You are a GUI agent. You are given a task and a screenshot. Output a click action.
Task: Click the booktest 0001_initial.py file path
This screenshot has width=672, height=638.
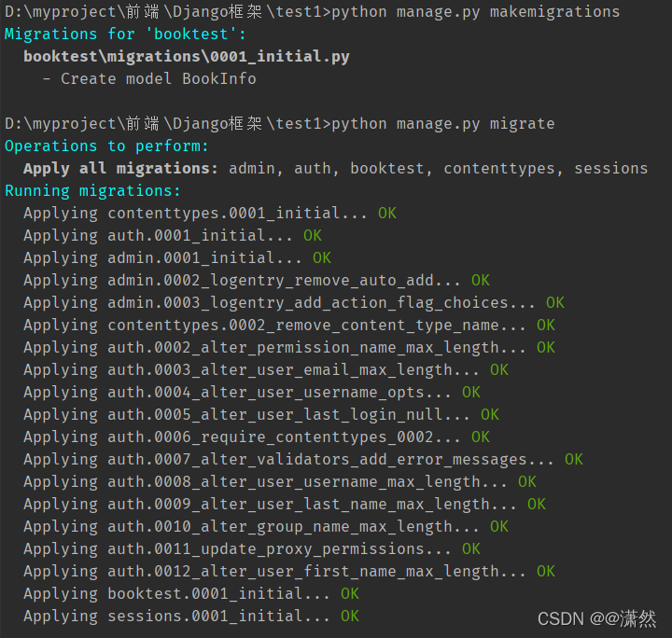pos(187,57)
